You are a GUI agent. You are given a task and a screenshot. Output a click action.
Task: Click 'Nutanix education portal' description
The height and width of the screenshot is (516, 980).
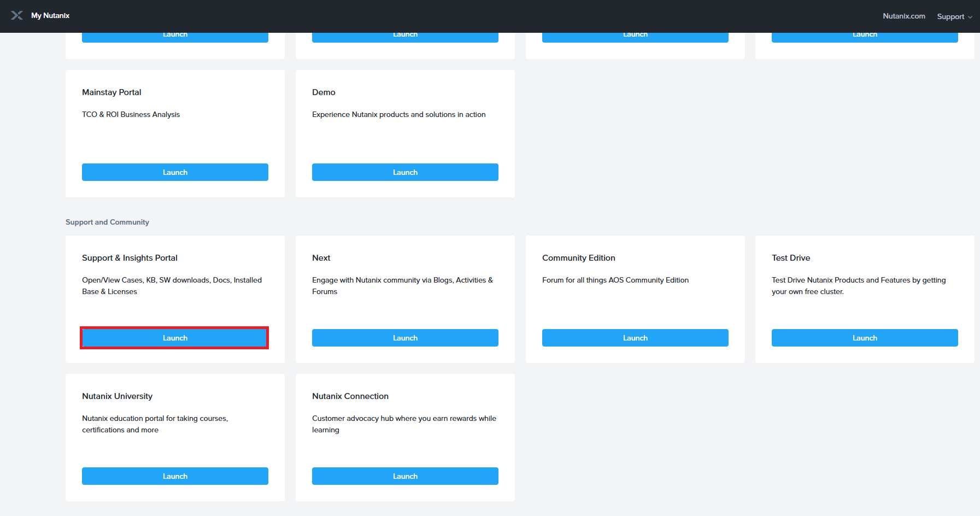(x=155, y=424)
